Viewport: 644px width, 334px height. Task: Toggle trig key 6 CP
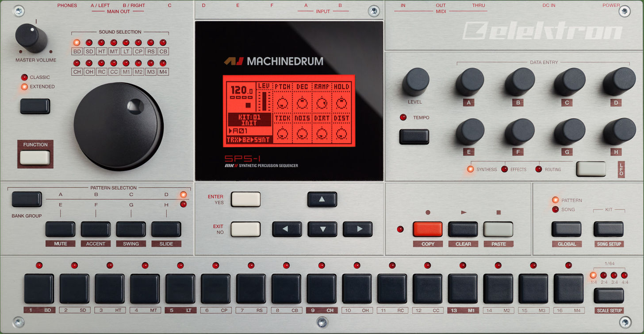[216, 289]
